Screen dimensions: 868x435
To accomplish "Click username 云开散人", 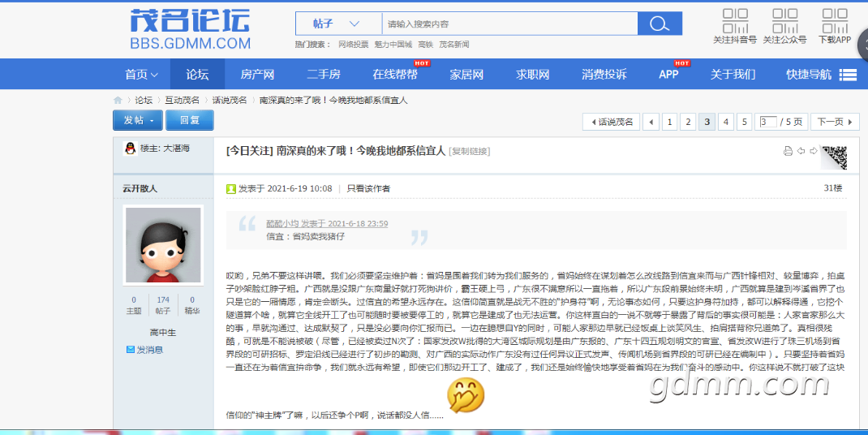I will pyautogui.click(x=140, y=188).
